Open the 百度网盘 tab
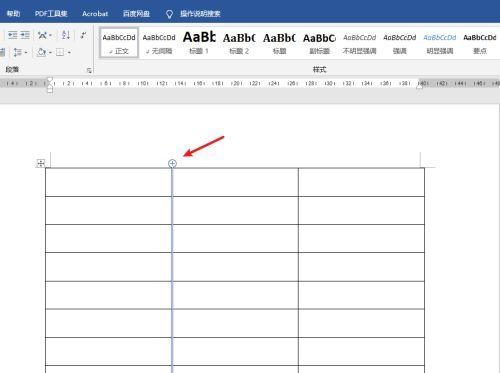This screenshot has height=373, width=500. [x=136, y=14]
